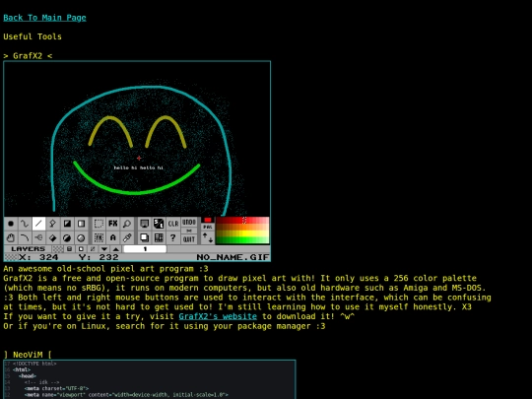This screenshot has width=532, height=399.
Task: Click the 'Y: 232' coordinate readout
Action: (x=99, y=257)
